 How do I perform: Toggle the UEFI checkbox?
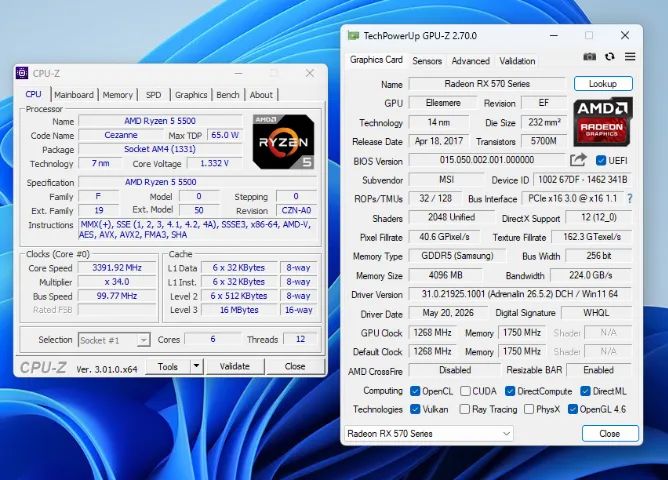click(x=601, y=161)
